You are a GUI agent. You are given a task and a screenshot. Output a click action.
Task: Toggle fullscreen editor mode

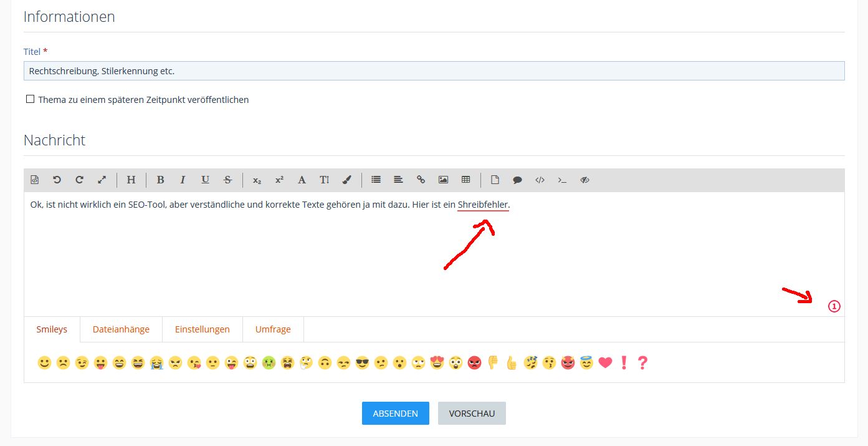tap(102, 180)
